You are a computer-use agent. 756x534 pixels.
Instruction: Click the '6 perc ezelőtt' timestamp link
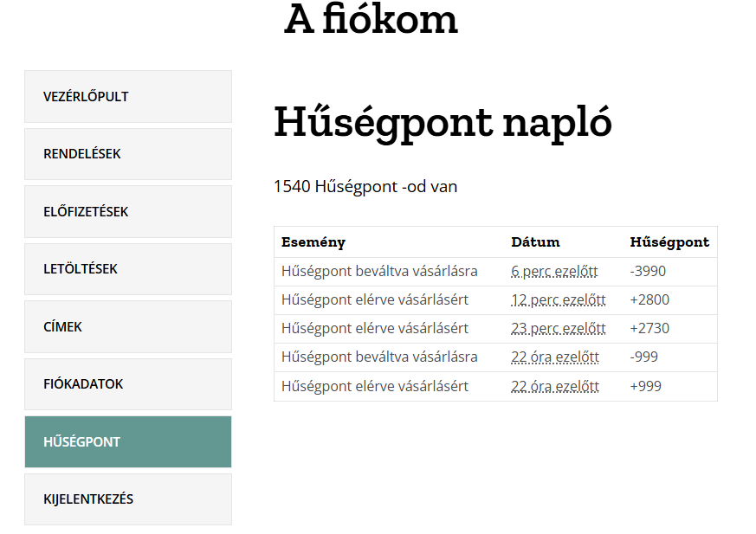coord(554,271)
